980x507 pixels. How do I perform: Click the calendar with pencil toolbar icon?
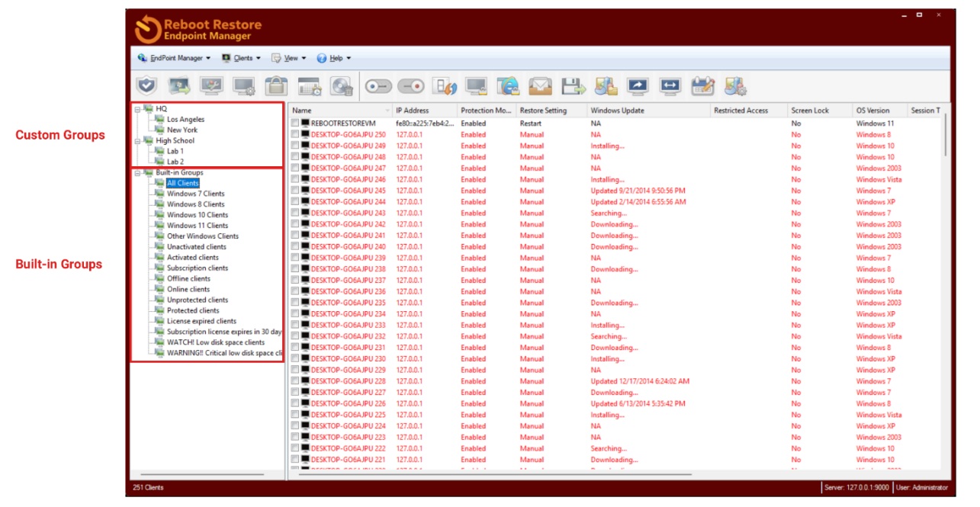(x=702, y=86)
